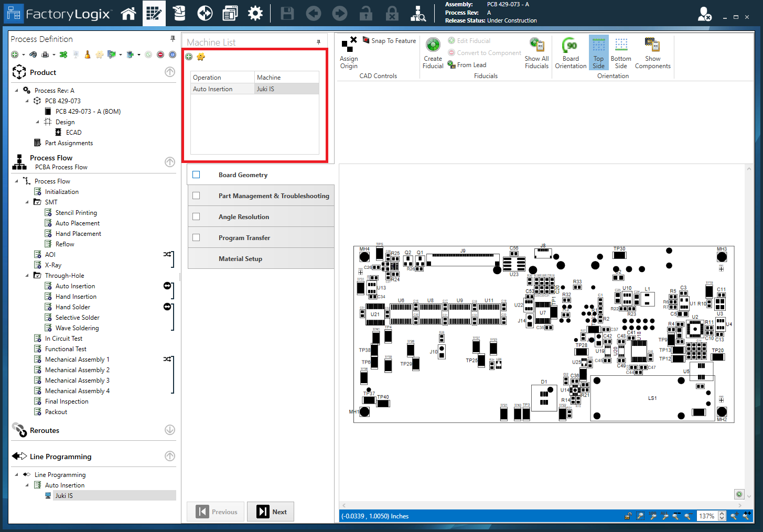Select Part Management & Troubleshooting step
The image size is (763, 532).
coord(273,196)
